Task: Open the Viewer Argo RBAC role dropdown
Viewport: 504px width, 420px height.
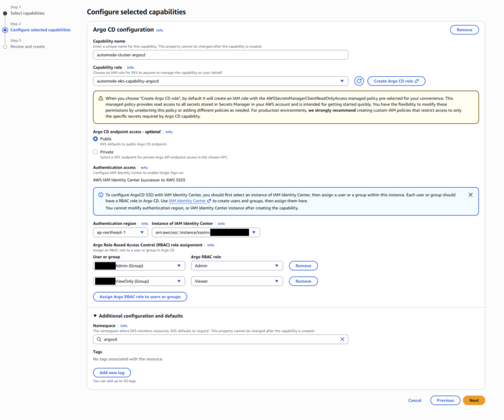Action: click(237, 281)
